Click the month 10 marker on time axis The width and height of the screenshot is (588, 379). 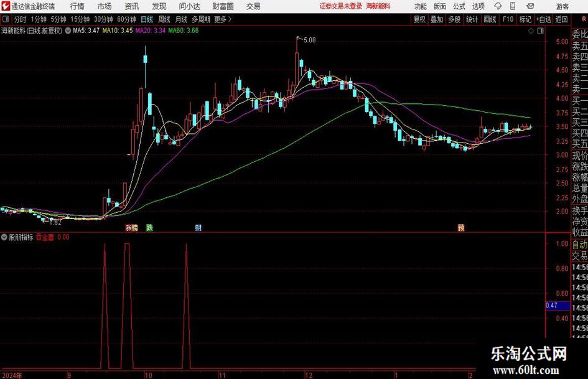tap(149, 375)
